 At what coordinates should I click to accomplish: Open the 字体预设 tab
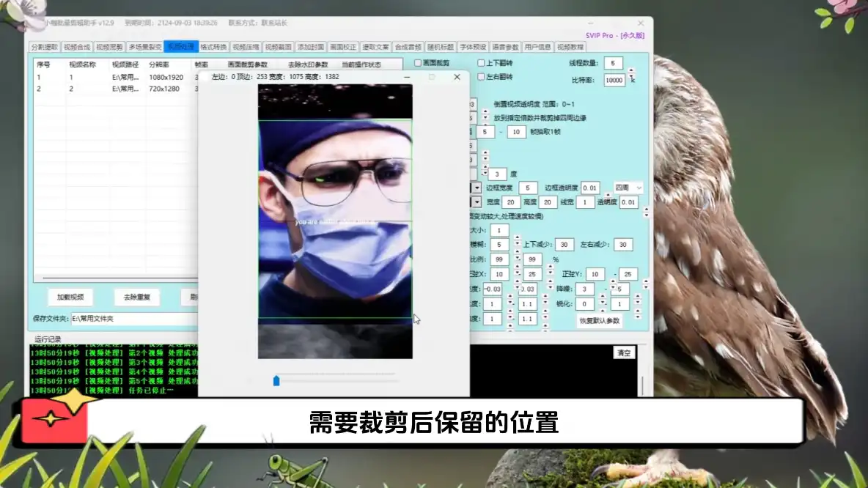(473, 47)
